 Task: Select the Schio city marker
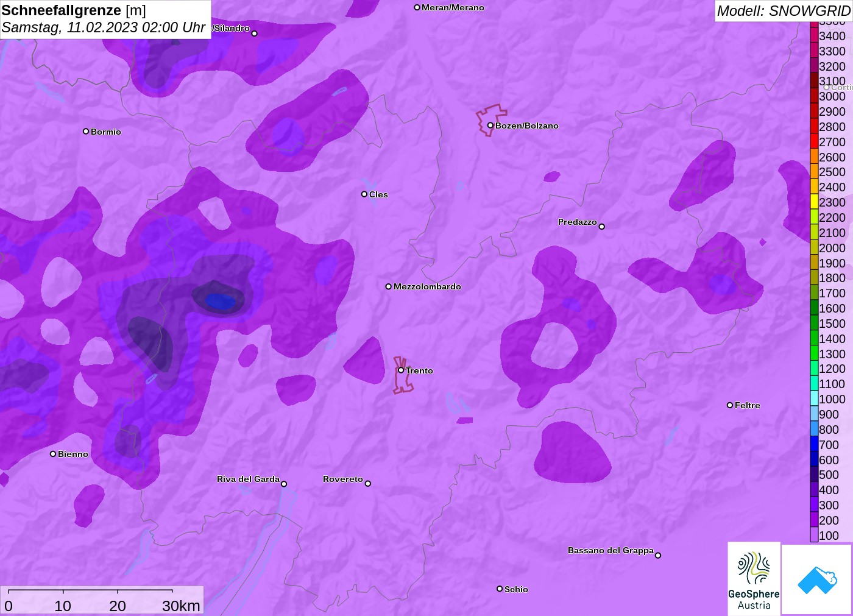pyautogui.click(x=500, y=589)
